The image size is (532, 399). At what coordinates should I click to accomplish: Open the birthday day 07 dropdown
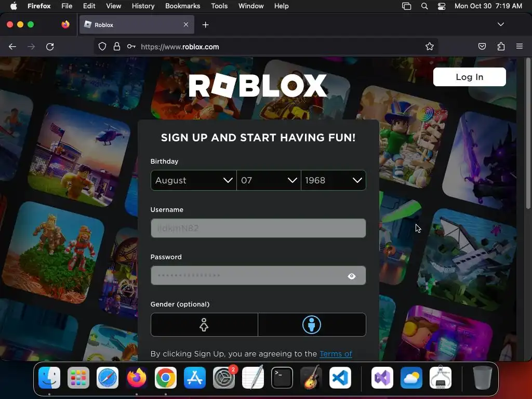point(269,180)
